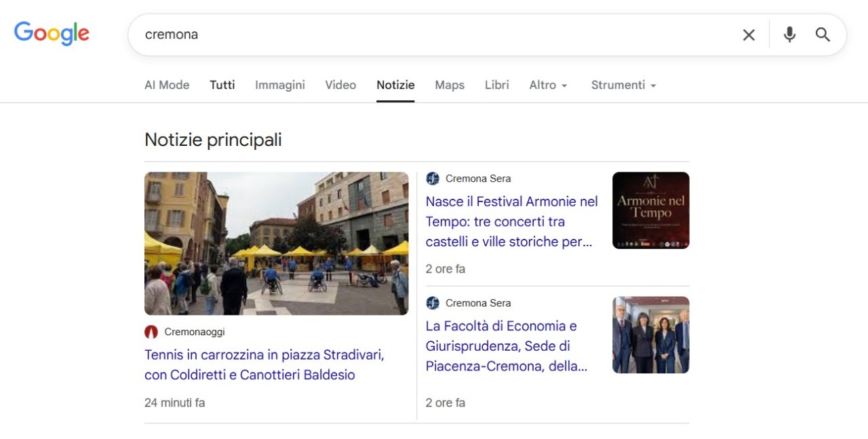Click the Cremonaoggi source icon
Viewport: 868px width, 439px height.
click(x=151, y=332)
